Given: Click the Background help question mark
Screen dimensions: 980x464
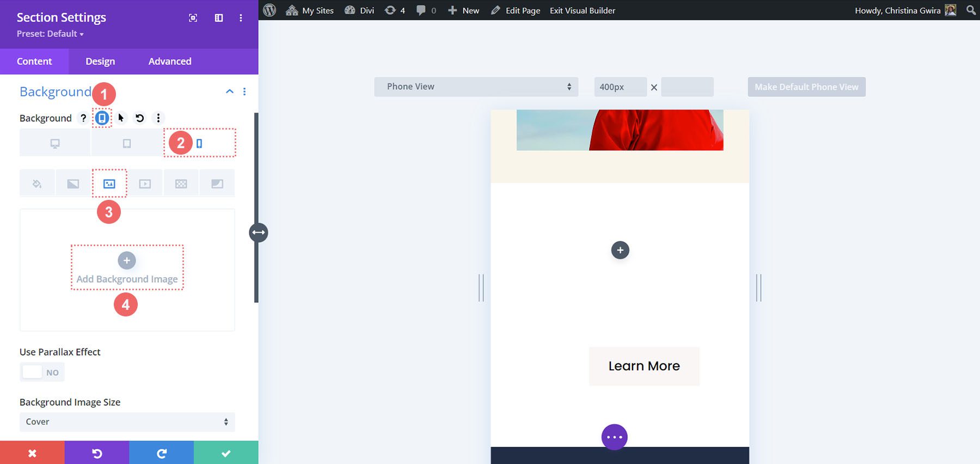Looking at the screenshot, I should point(83,118).
